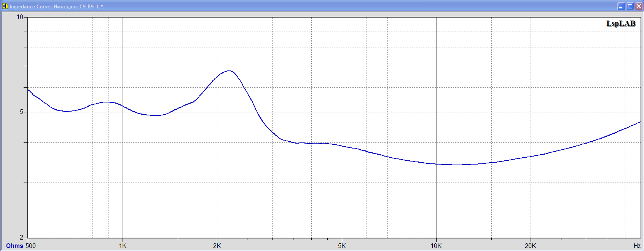Click the 2K frequency axis label
Viewport: 644px width, 251px height.
coord(217,246)
